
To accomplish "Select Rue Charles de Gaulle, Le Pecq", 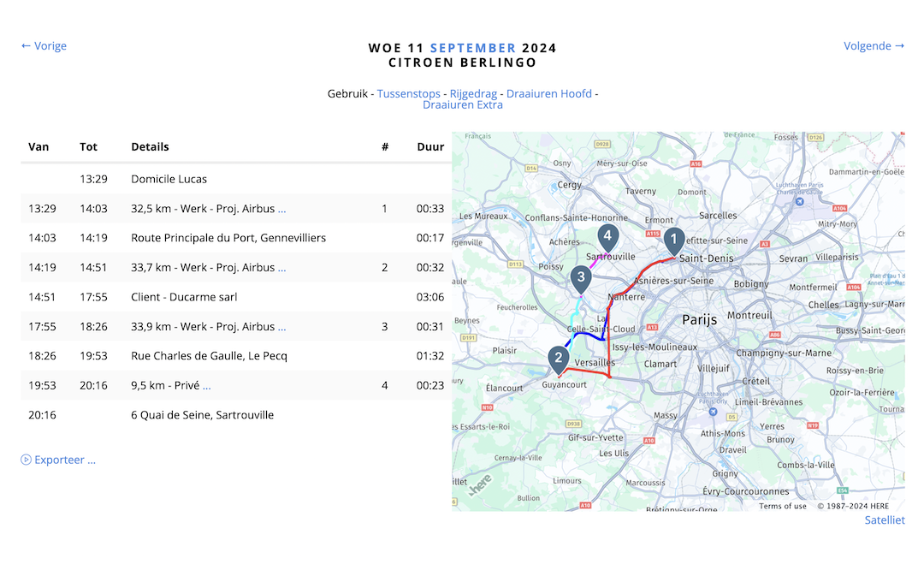I will (210, 356).
